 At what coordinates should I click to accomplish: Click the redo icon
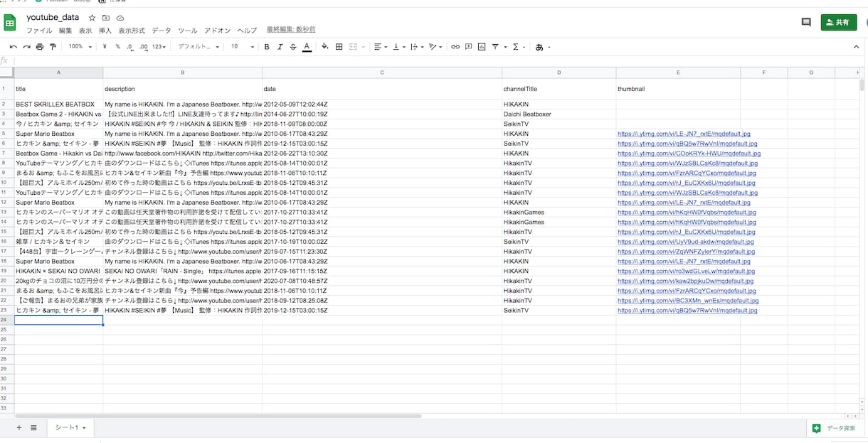click(26, 47)
